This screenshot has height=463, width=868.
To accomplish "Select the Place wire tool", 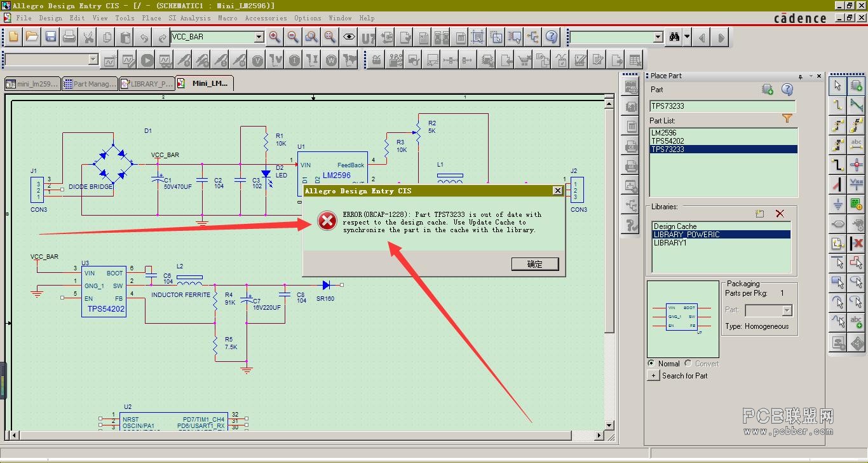I will coord(837,105).
